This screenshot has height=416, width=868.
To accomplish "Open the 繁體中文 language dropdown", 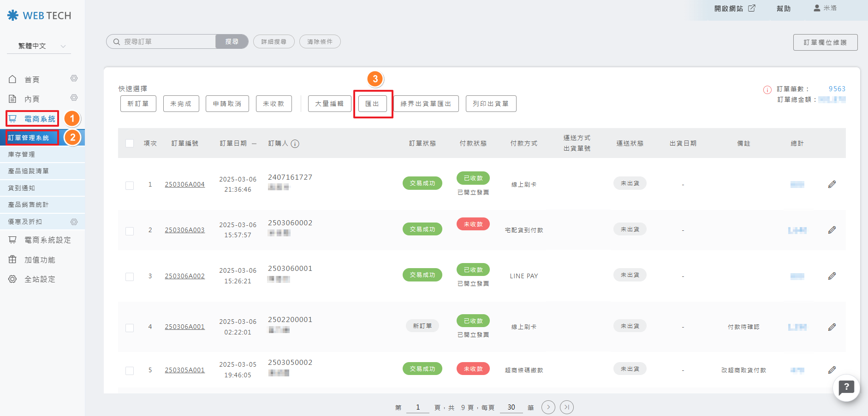I will pos(39,46).
